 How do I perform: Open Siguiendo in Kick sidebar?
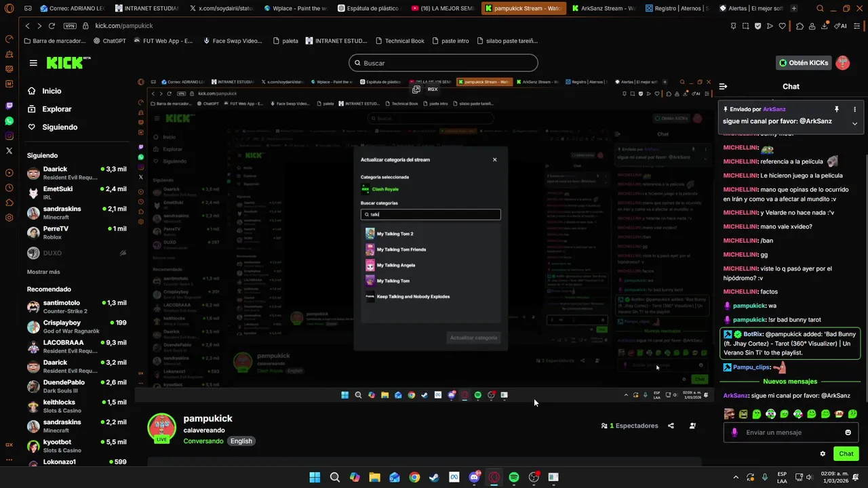click(60, 127)
